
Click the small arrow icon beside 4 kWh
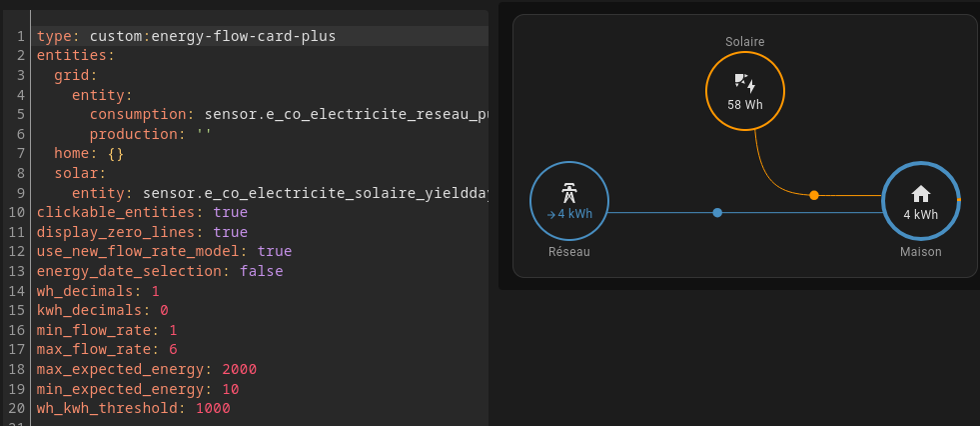550,215
